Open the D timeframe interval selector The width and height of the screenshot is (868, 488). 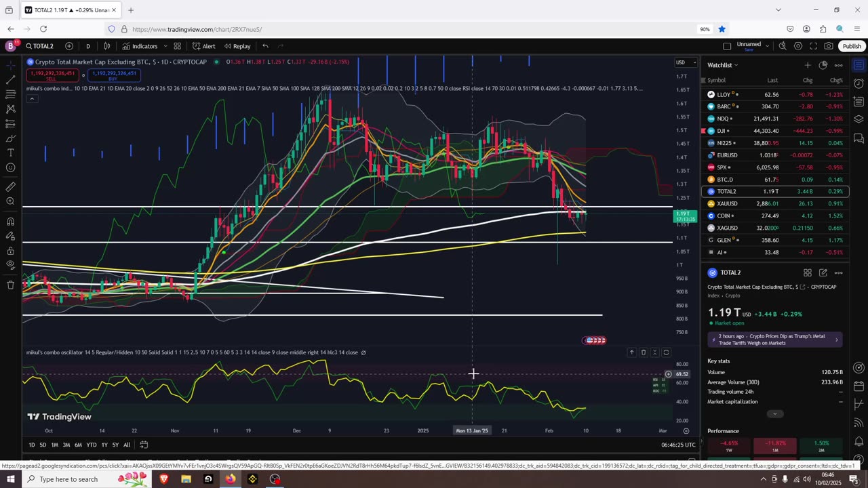click(87, 46)
